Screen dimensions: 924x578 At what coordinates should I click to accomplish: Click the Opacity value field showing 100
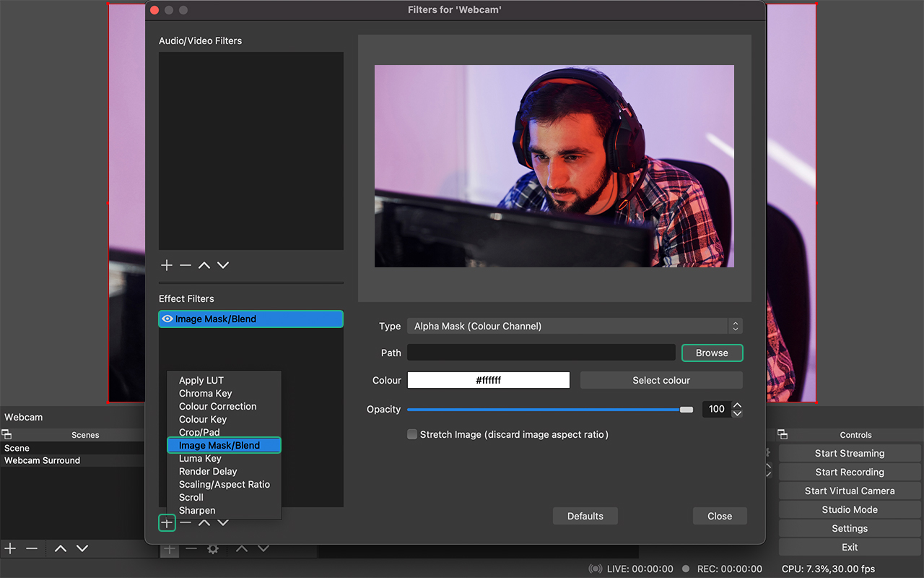(x=717, y=409)
